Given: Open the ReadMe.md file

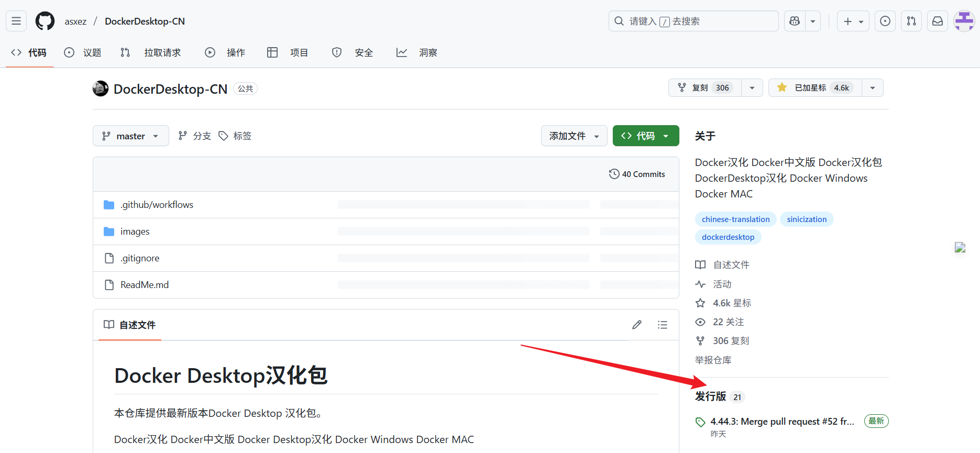Looking at the screenshot, I should pyautogui.click(x=145, y=285).
